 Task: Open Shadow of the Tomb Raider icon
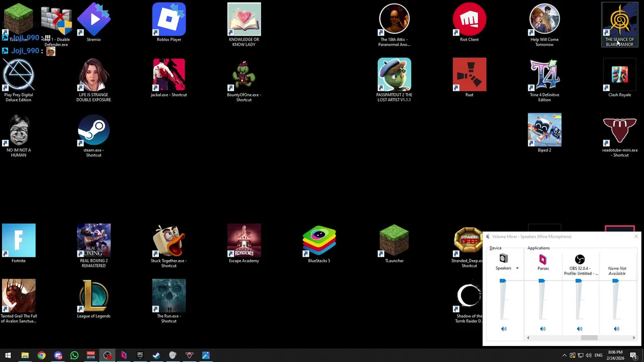pyautogui.click(x=469, y=301)
